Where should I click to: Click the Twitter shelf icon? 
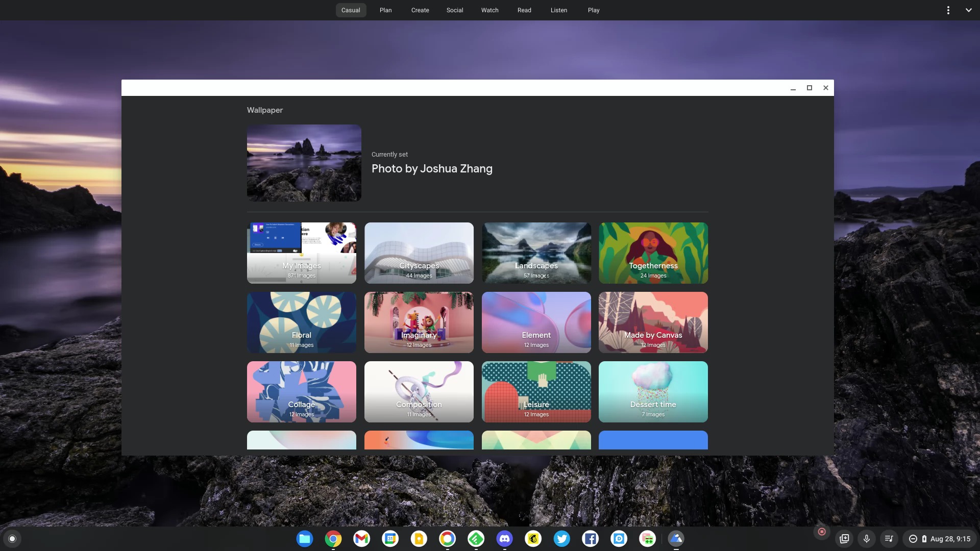pos(561,539)
